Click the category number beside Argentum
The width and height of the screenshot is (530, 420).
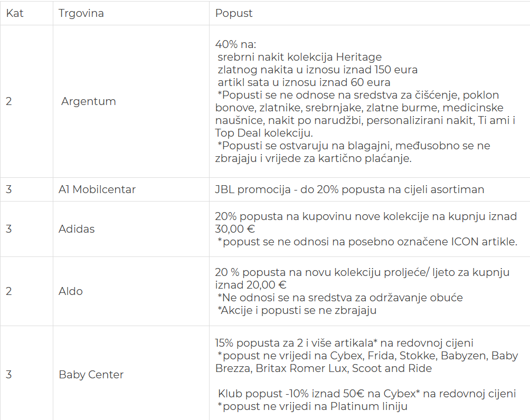click(9, 101)
